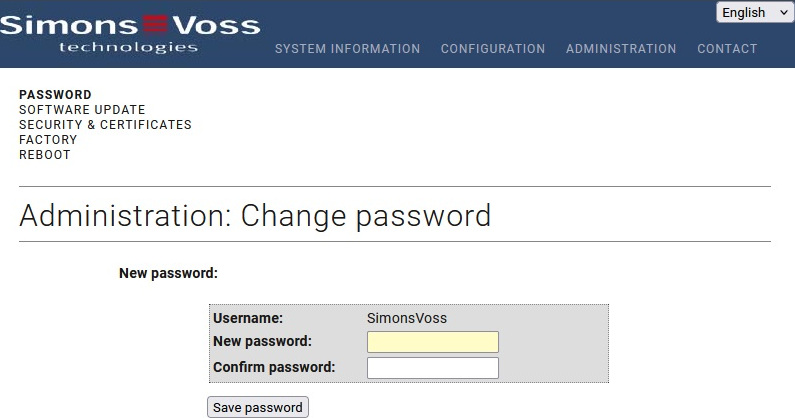Click the 'Username:' label in the form
The image size is (795, 418).
[x=248, y=318]
